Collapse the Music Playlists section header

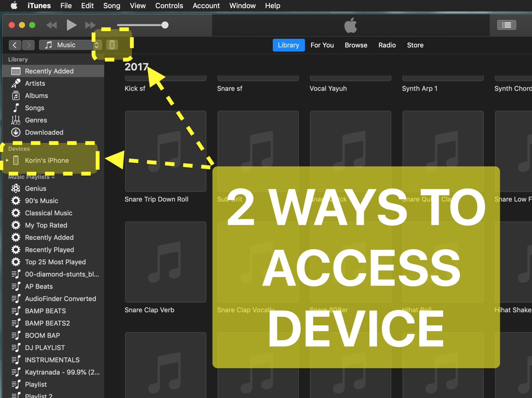click(31, 177)
